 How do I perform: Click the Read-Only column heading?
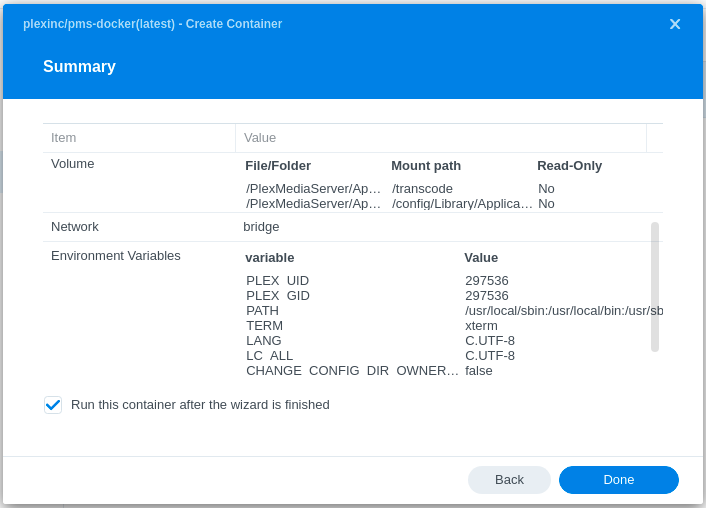[x=569, y=166]
